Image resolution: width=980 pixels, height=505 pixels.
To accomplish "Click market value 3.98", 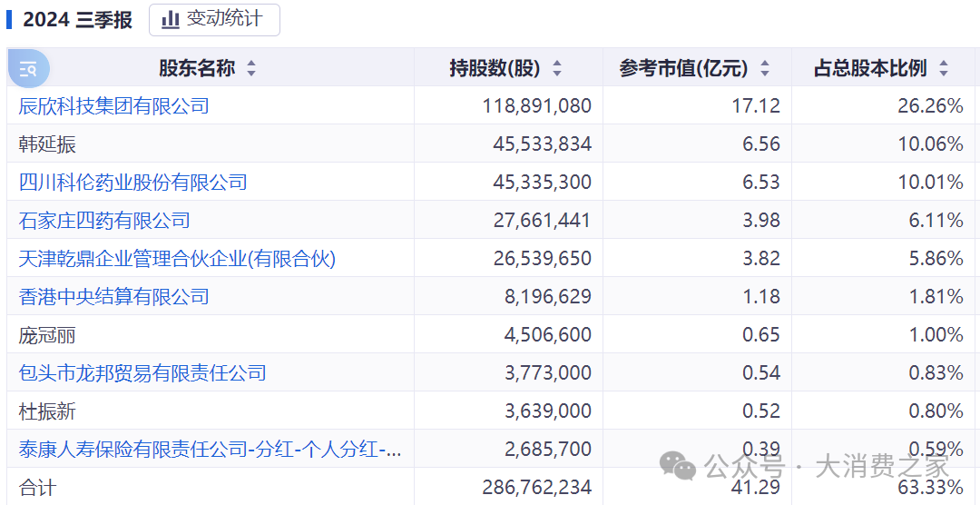I will [761, 221].
